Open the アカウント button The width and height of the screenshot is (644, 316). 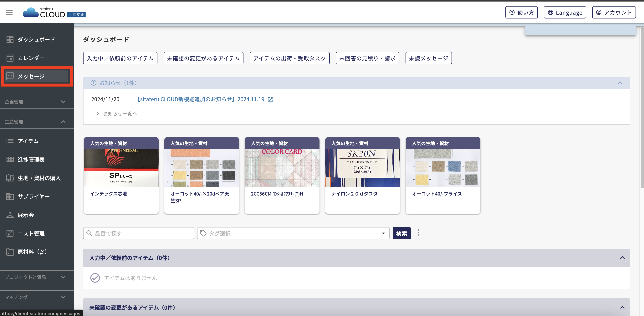click(x=614, y=13)
